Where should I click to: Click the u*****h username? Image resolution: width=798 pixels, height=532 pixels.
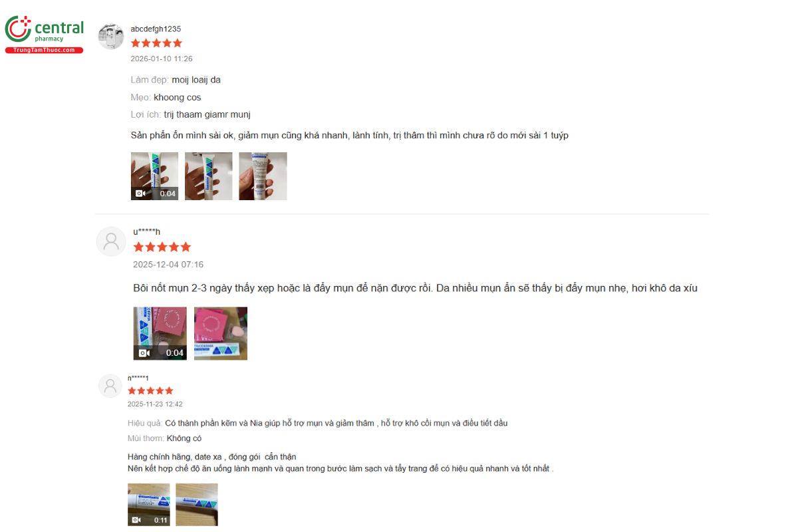click(147, 231)
